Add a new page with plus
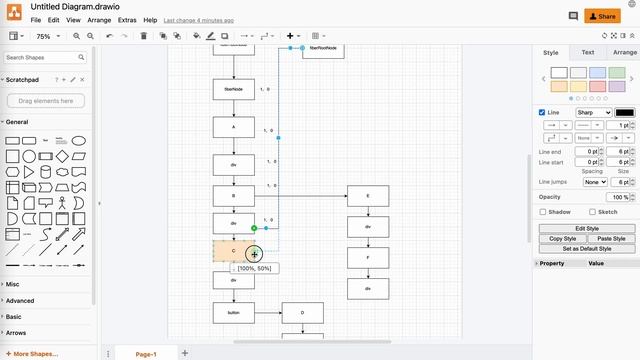The width and height of the screenshot is (640, 360). coord(185,353)
